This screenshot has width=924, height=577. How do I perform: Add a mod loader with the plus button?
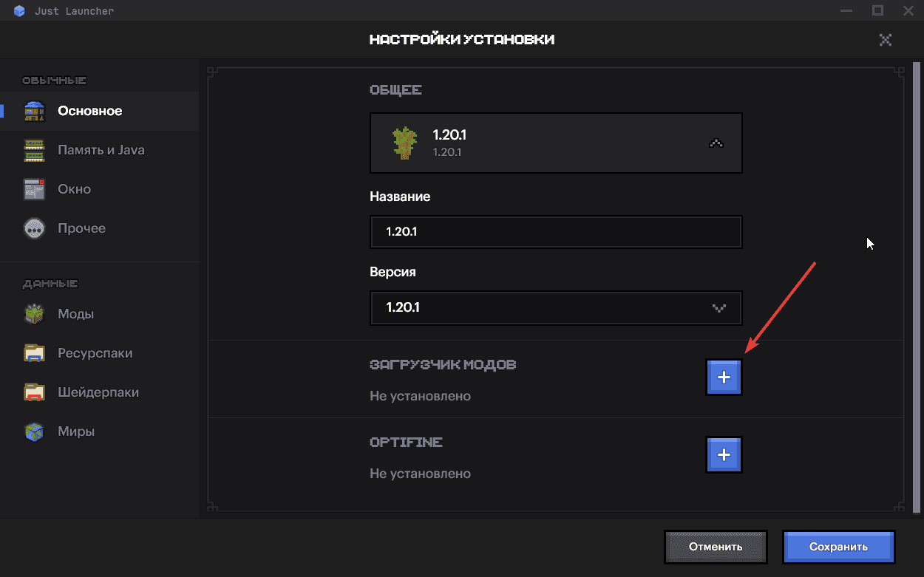(x=724, y=377)
